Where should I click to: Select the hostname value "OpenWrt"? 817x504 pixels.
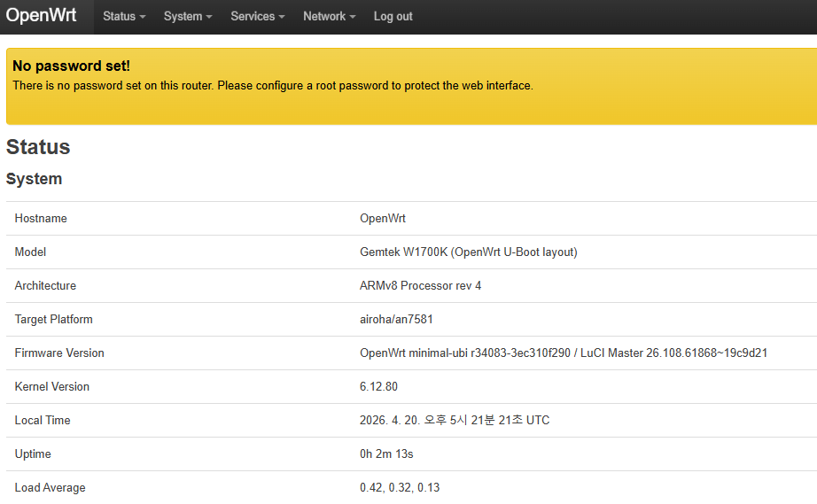[x=383, y=219]
